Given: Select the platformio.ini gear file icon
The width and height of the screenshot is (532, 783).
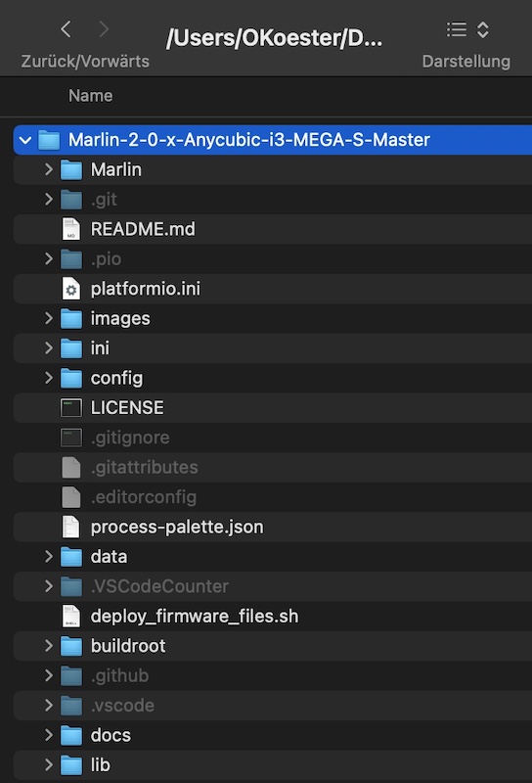Looking at the screenshot, I should (70, 289).
